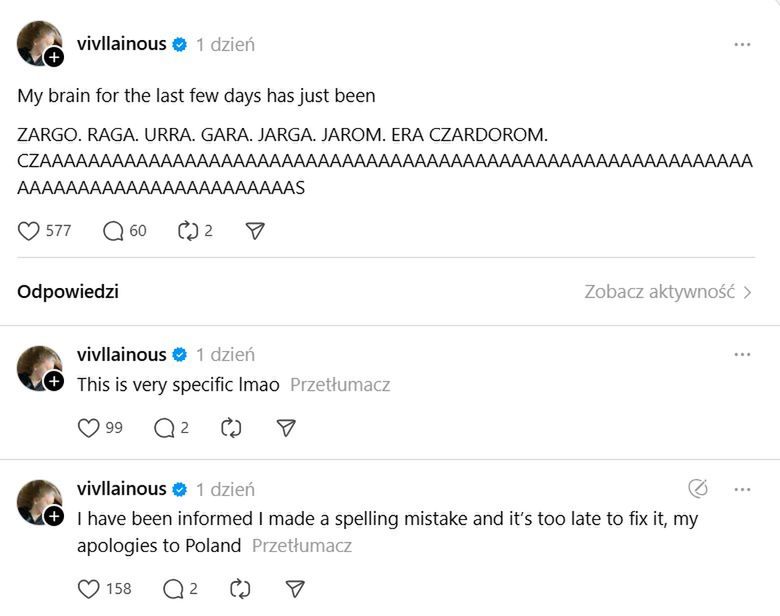Open comments on the apology to Poland reply

[x=173, y=589]
